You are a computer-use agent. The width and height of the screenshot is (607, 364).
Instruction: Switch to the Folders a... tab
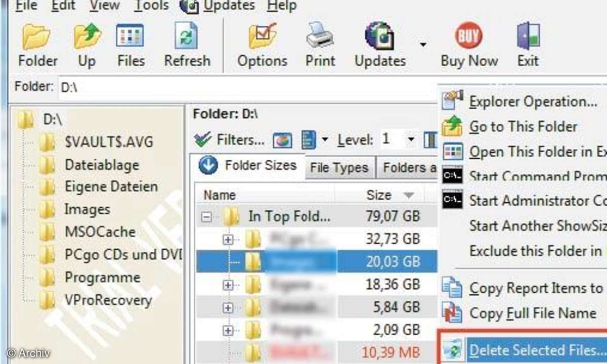coord(408,168)
